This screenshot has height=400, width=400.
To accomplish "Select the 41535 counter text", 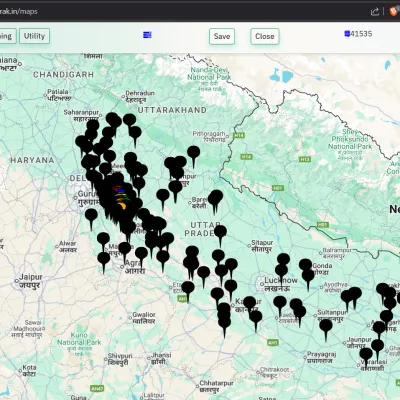I will 361,34.
